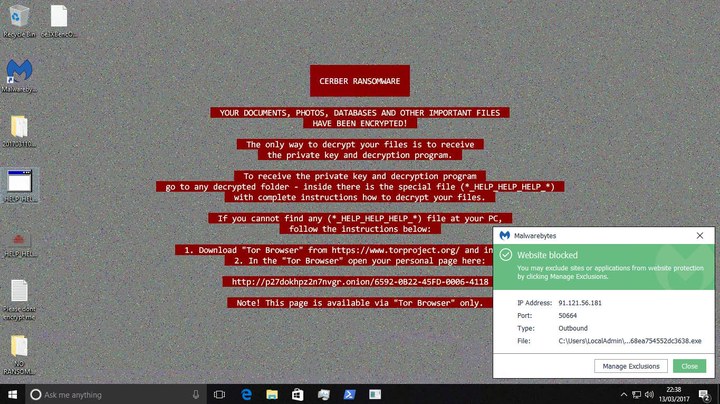
Task: Click the 'HAVE BEEN ENCRYPTED!' line
Action: [x=360, y=123]
